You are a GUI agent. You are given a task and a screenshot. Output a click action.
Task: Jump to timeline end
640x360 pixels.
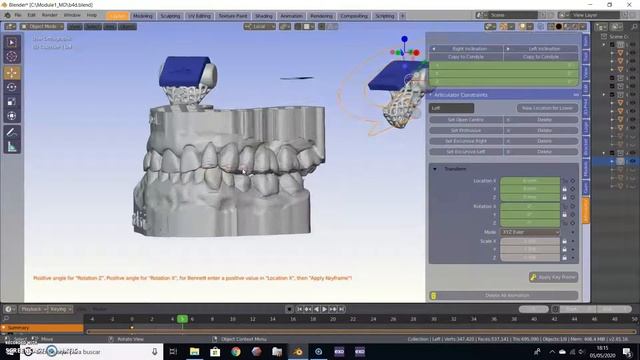click(x=342, y=309)
